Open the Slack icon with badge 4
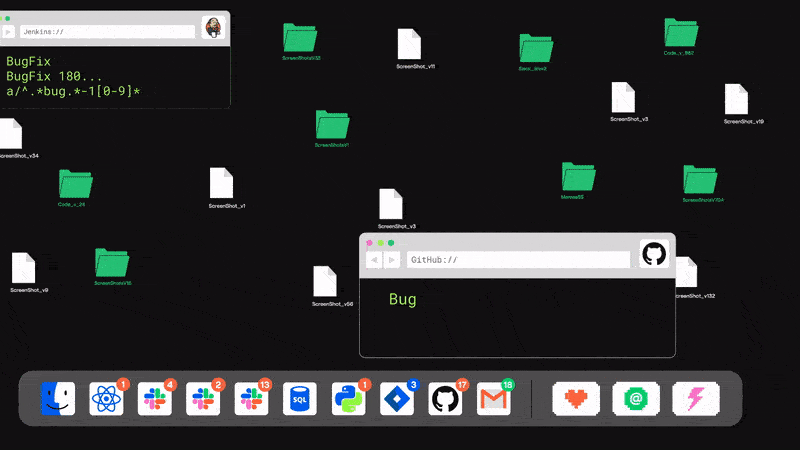800x450 pixels. tap(155, 398)
